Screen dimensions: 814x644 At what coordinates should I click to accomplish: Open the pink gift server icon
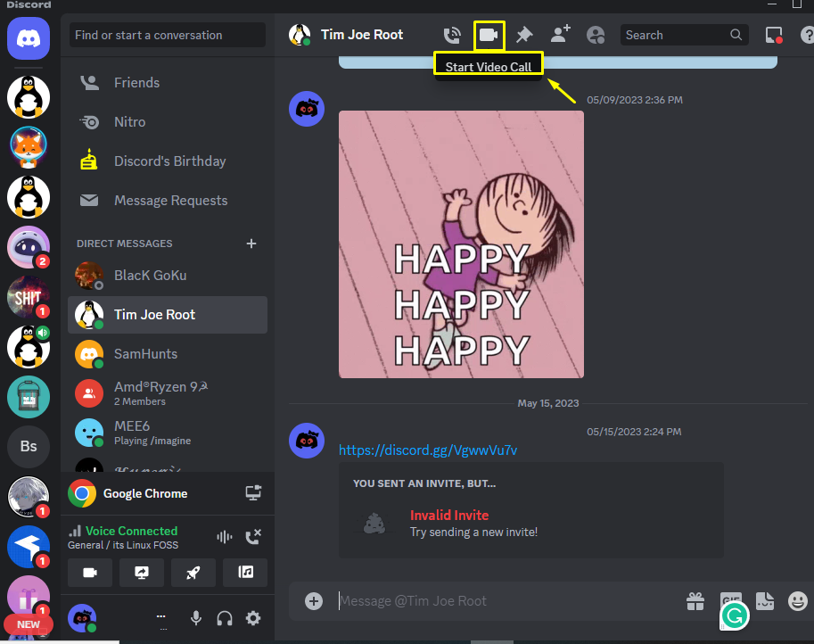pyautogui.click(x=29, y=596)
